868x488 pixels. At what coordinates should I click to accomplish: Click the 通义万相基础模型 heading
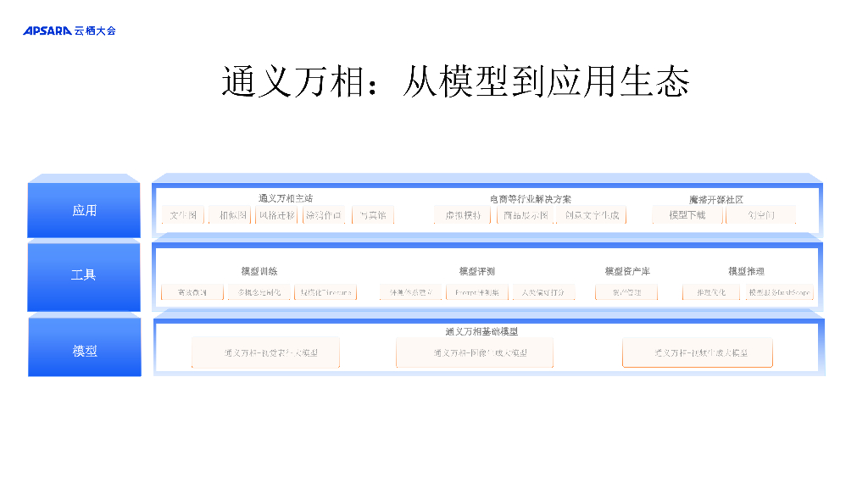481,331
